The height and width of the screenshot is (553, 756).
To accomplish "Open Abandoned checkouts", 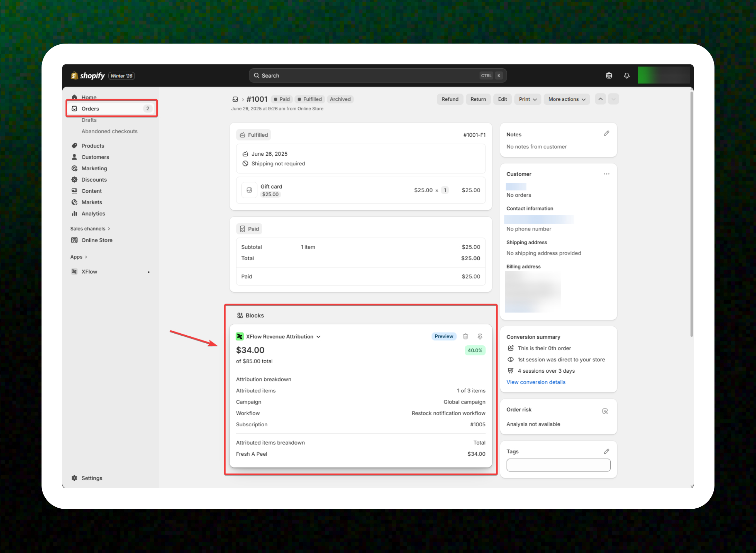I will pos(109,131).
